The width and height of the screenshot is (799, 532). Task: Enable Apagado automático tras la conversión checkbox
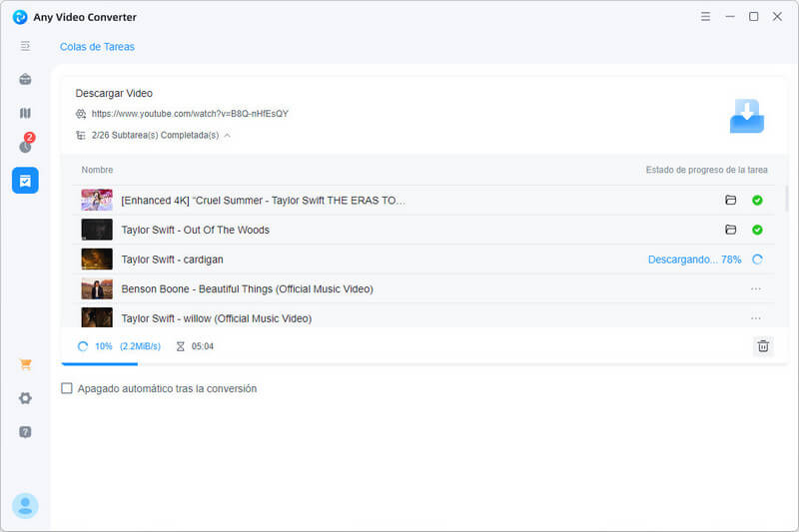[x=67, y=388]
